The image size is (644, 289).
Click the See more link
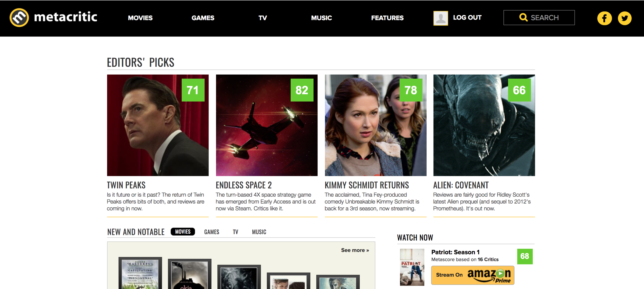355,250
